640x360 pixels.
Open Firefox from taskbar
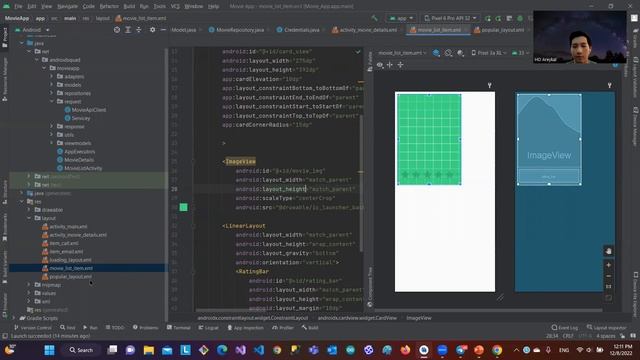click(405, 350)
